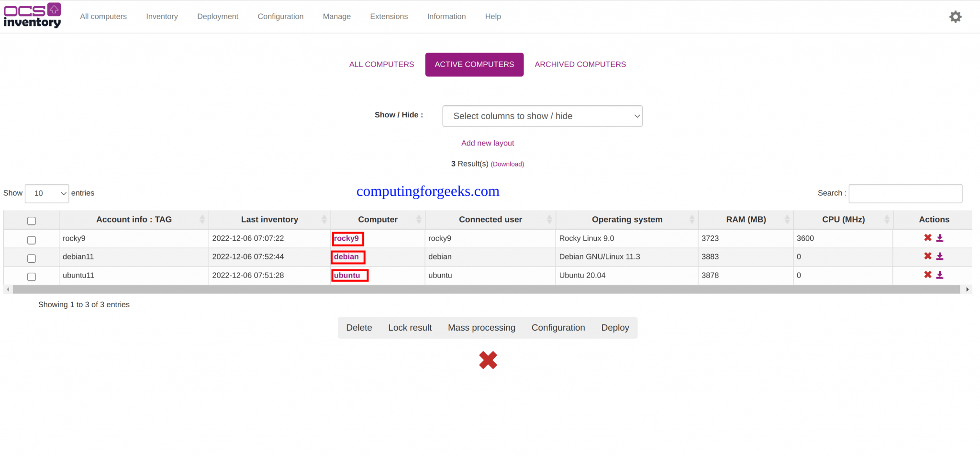Switch to the Archived Computers tab
The height and width of the screenshot is (456, 980).
[580, 65]
